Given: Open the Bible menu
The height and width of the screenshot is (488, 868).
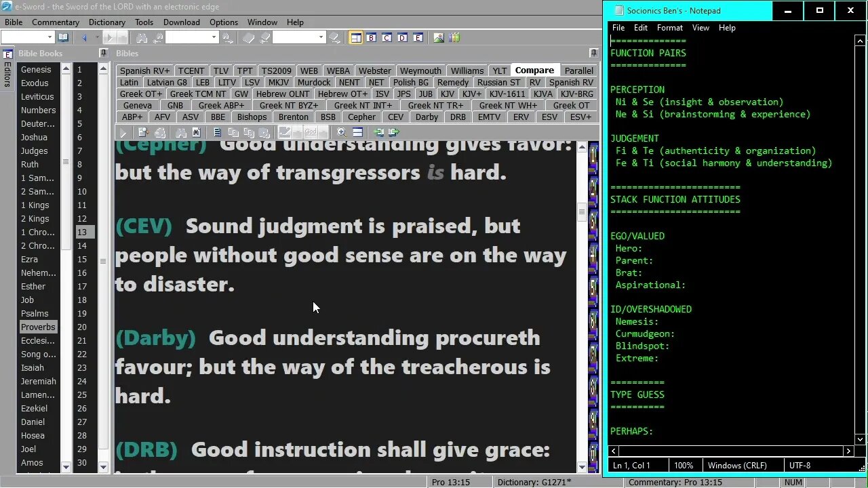Looking at the screenshot, I should click(14, 22).
